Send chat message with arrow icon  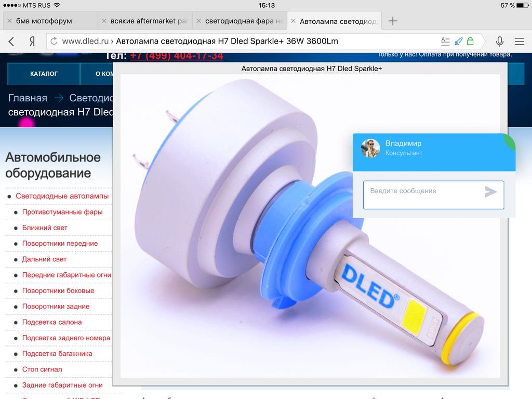tap(490, 192)
